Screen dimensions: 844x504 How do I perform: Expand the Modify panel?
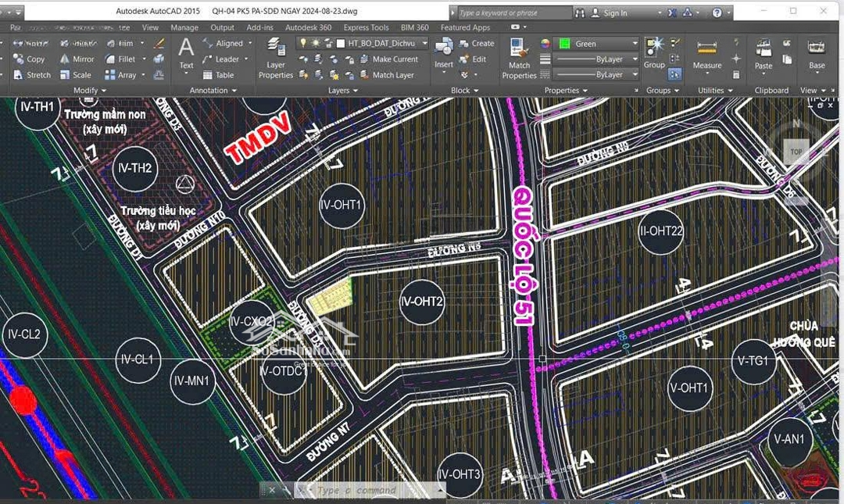click(x=88, y=91)
